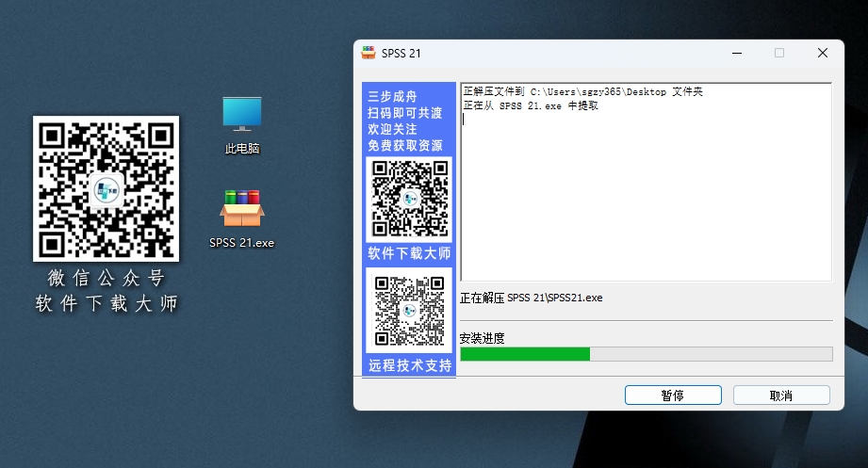The image size is (868, 468).
Task: Click the disabled maximize button of SPSS 21
Action: coord(779,53)
